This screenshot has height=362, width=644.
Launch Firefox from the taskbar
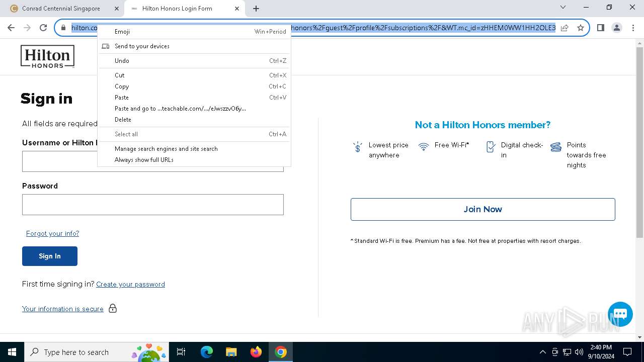256,352
